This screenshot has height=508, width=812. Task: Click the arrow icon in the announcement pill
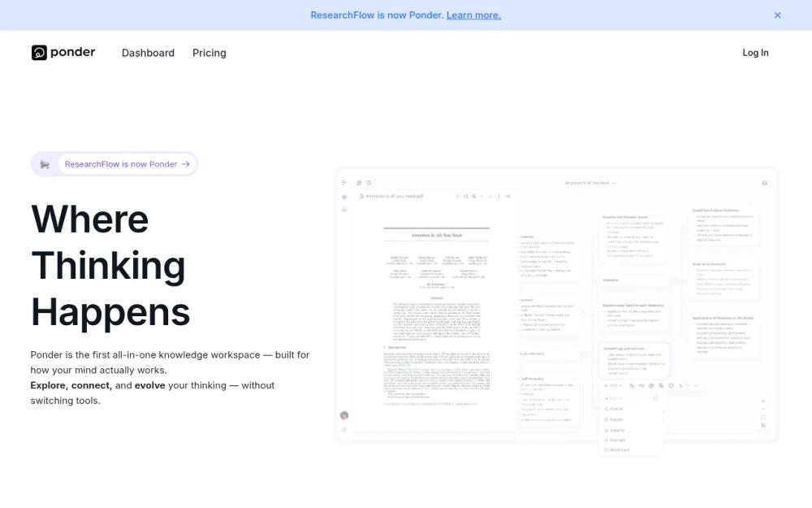pyautogui.click(x=185, y=164)
